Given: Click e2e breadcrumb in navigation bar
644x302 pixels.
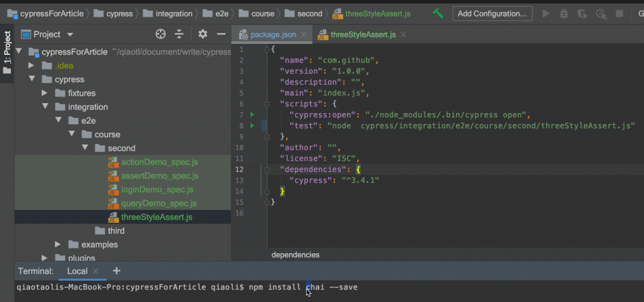Looking at the screenshot, I should (215, 13).
